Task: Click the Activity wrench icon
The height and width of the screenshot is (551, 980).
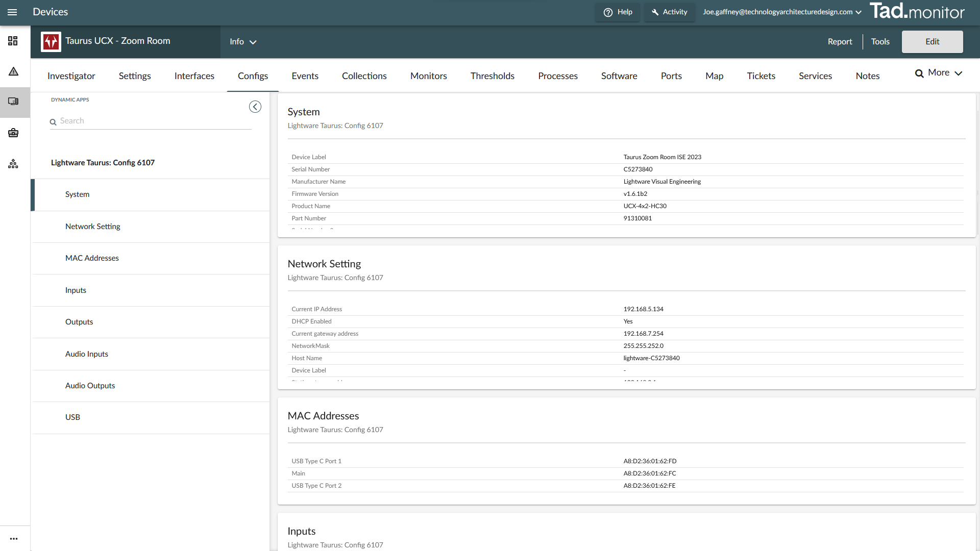Action: (x=655, y=13)
